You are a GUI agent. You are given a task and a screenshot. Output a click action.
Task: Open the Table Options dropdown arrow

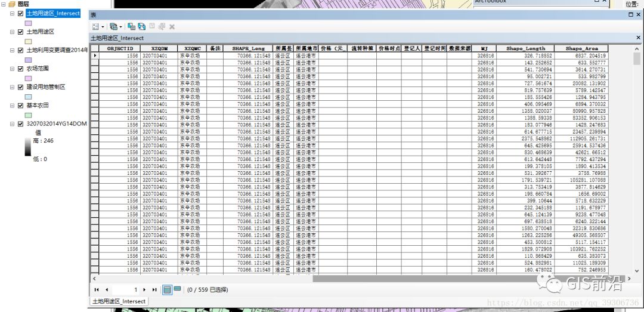click(103, 27)
